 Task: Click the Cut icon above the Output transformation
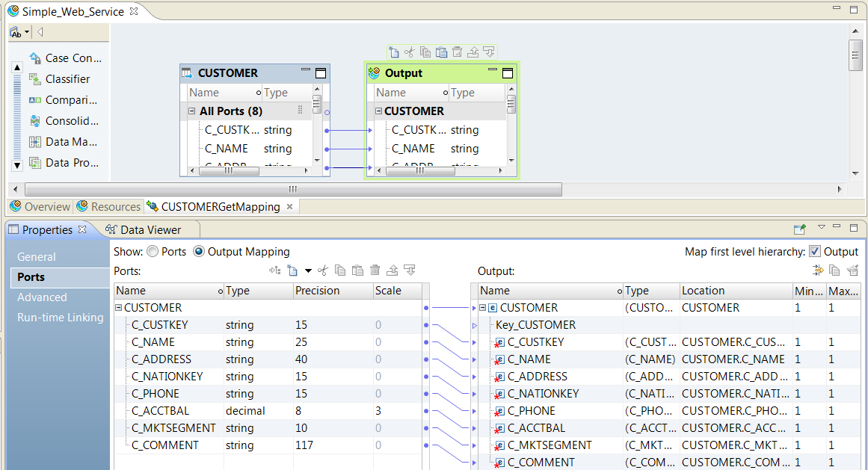[409, 52]
